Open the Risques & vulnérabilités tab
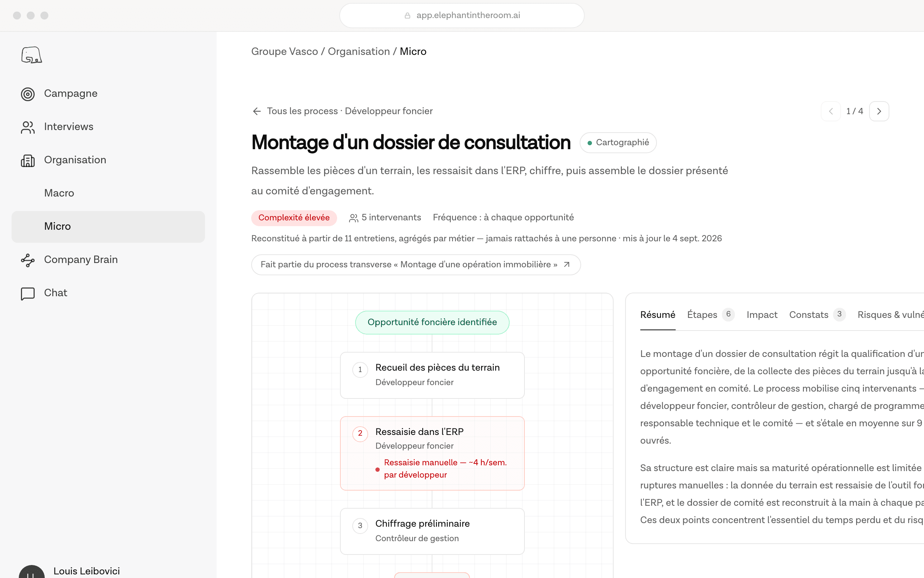 point(890,315)
